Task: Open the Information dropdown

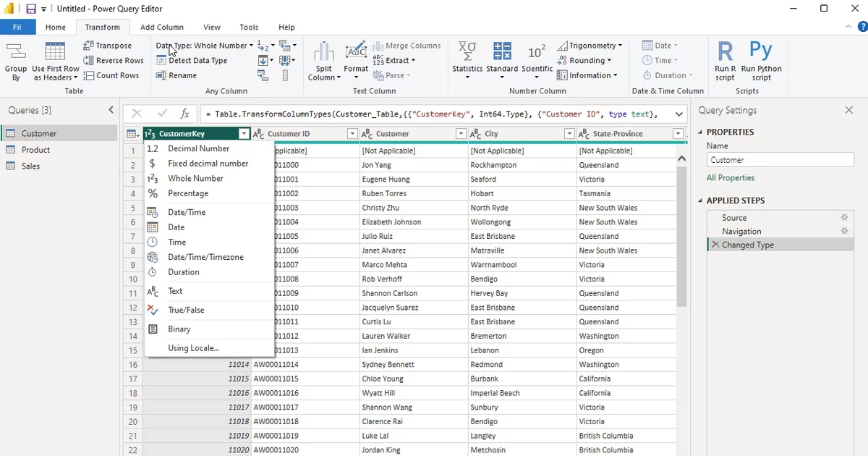Action: 587,75
